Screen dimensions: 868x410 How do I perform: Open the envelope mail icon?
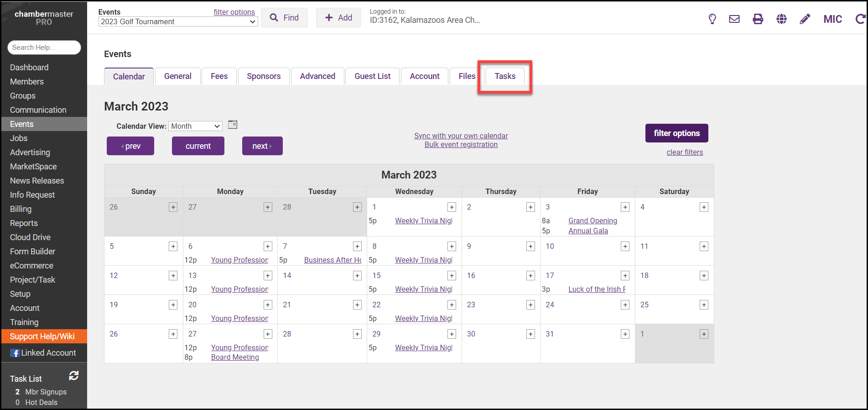point(734,19)
